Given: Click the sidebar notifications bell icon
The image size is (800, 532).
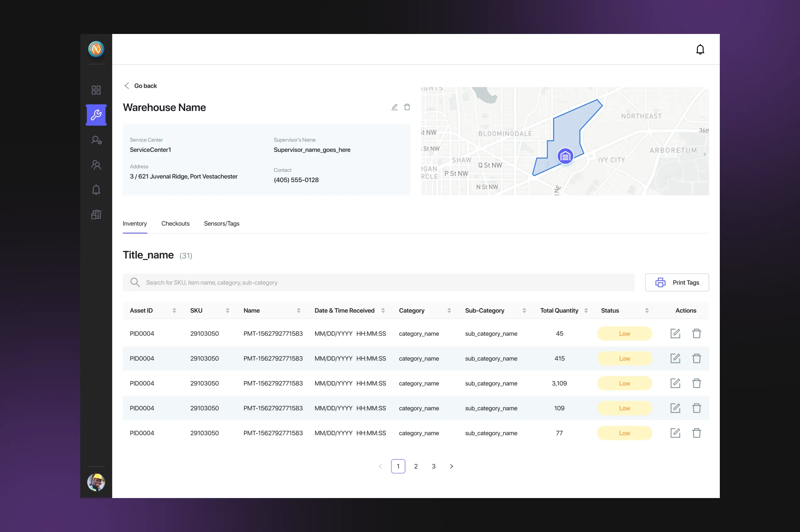Looking at the screenshot, I should [96, 190].
